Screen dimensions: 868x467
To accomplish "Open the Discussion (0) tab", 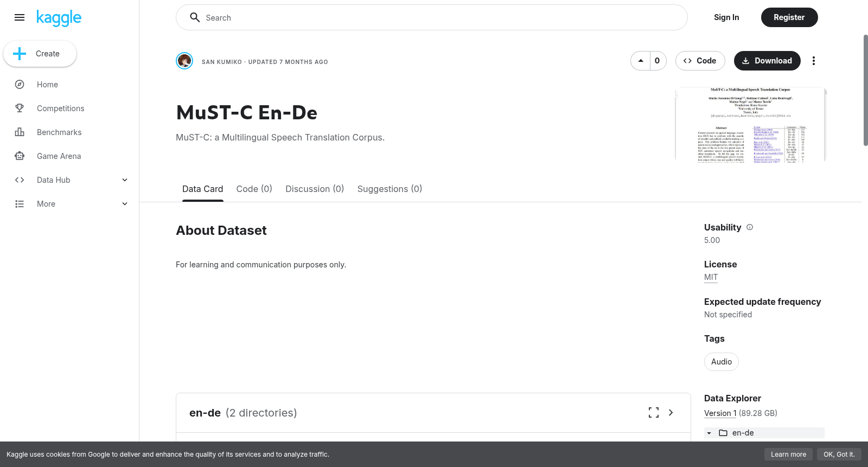I will (x=315, y=189).
